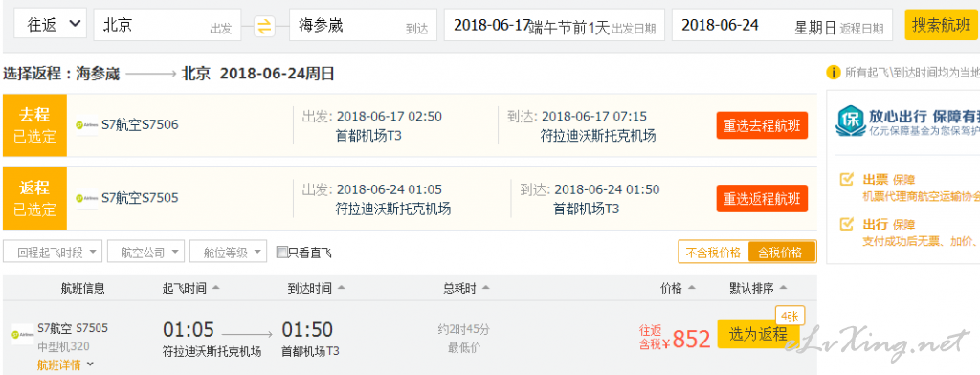The image size is (980, 375).
Task: Switch to 含税价格 price display
Action: tap(781, 253)
